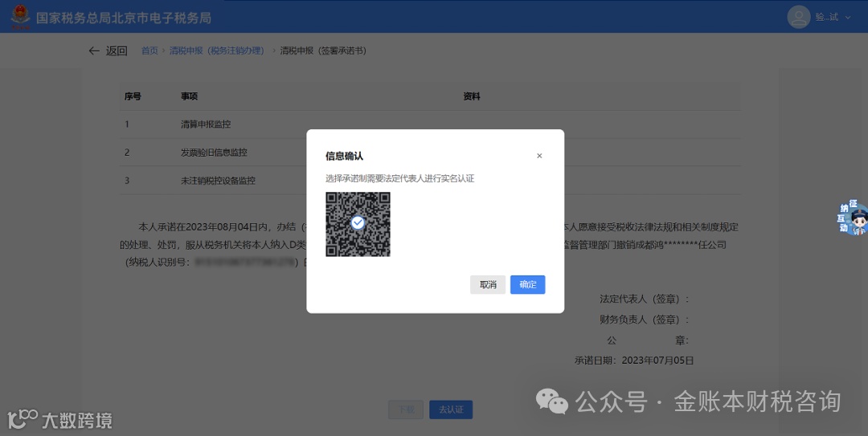Click the checkmark icon on QR code

pos(358,222)
